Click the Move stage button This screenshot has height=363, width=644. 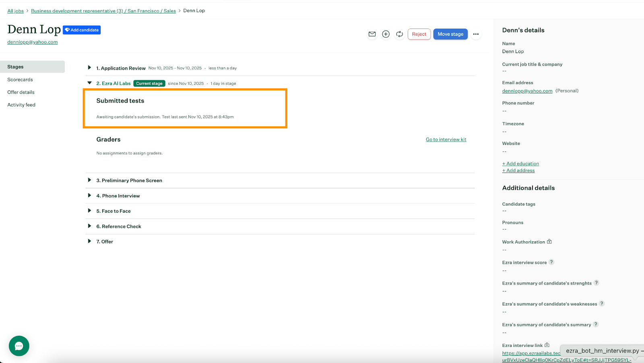450,34
